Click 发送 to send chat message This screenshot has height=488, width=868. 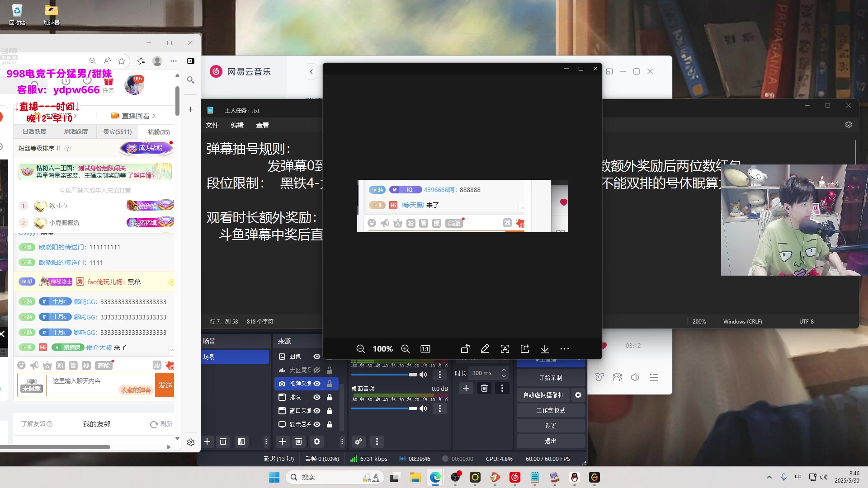(x=165, y=385)
